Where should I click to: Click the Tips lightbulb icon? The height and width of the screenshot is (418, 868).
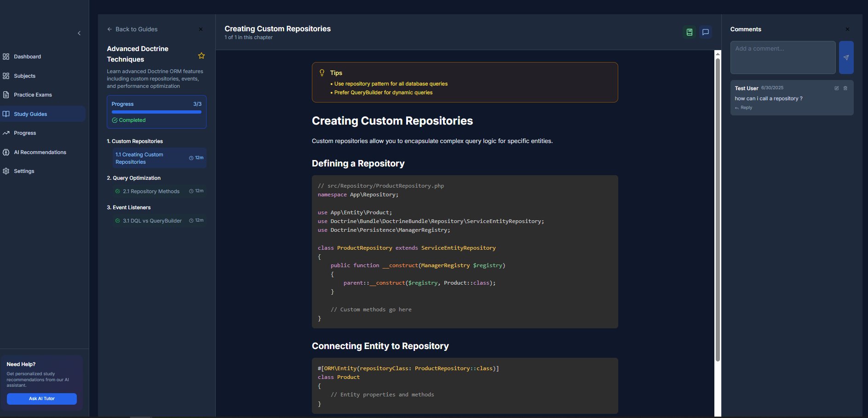322,73
